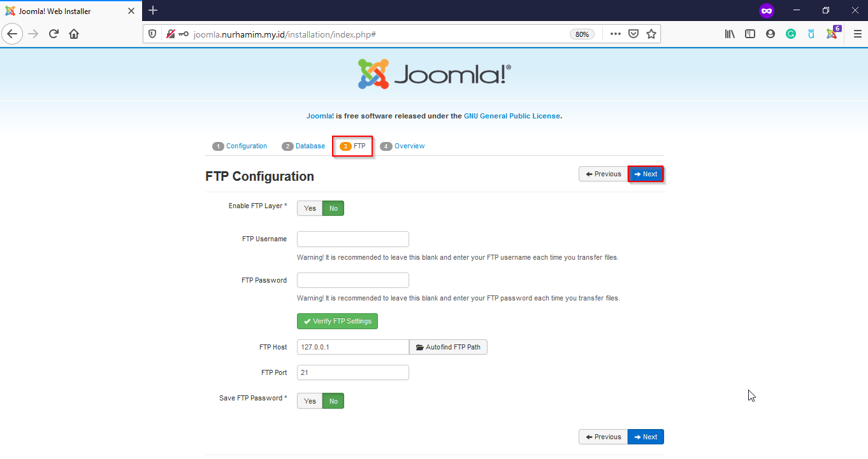Click the Firefox reload page icon
This screenshot has height=459, width=868.
click(54, 34)
